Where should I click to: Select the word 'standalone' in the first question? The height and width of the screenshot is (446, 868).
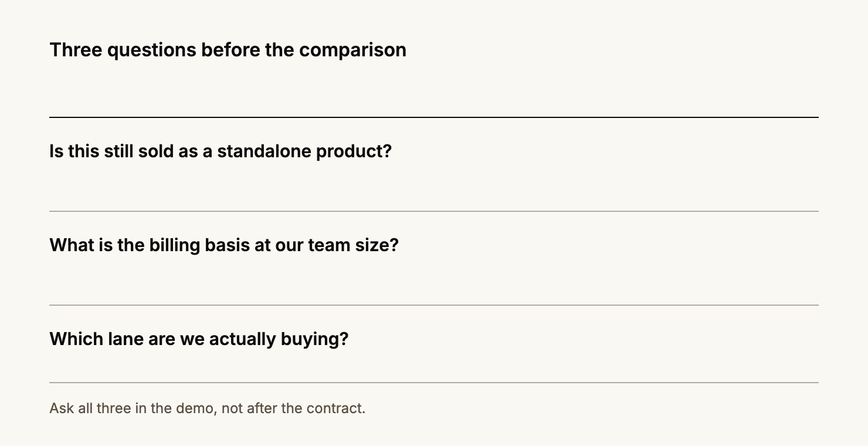[265, 151]
